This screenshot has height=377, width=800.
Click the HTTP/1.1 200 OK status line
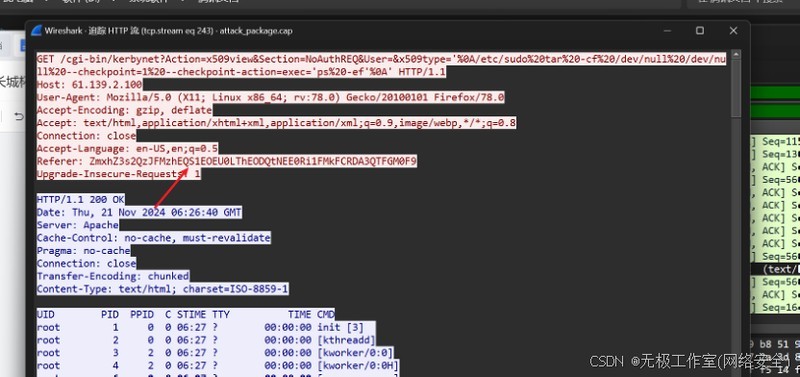81,199
